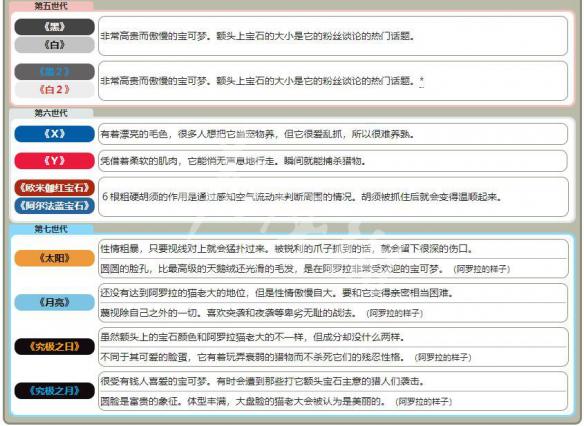Screen dimensions: 584x426
Task: Select the 第六世代 section header
Action: point(51,113)
